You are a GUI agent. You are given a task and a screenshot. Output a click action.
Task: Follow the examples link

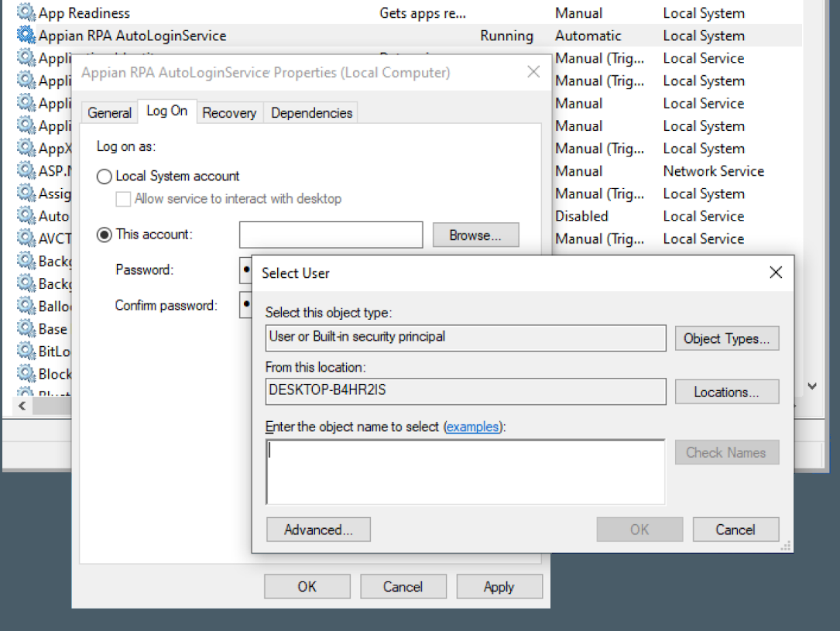click(x=472, y=427)
